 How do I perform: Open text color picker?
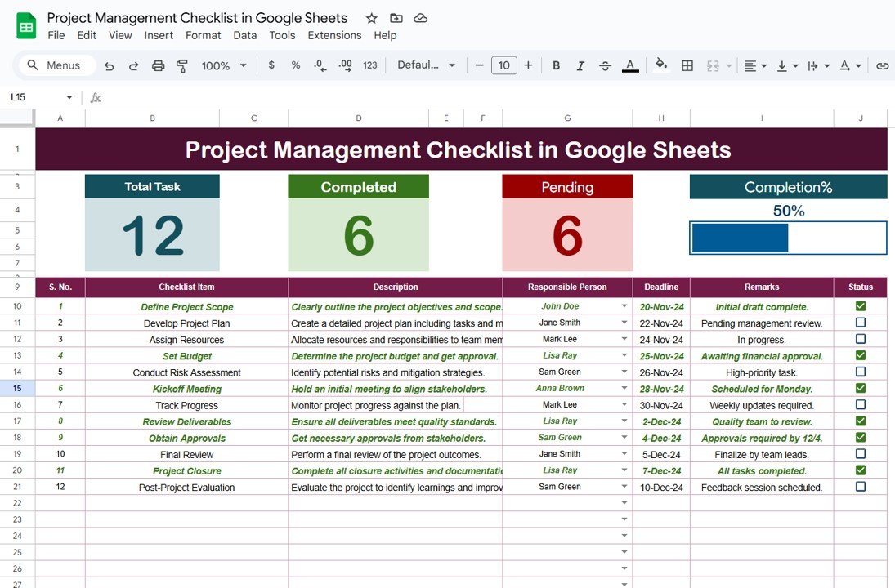(x=630, y=65)
